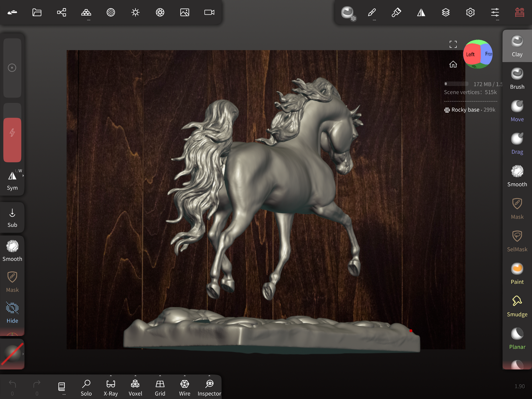Toggle the Grid display
Screen dimensions: 532x399
click(x=160, y=388)
